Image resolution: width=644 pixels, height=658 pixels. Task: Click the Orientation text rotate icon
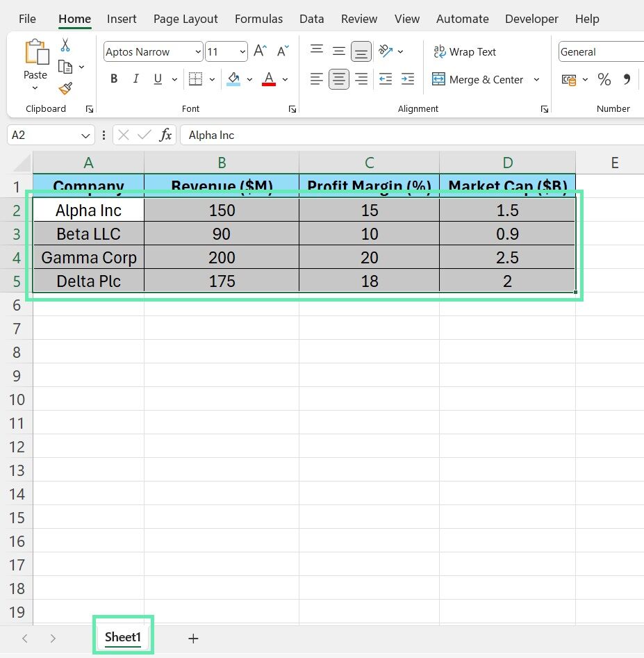tap(386, 51)
